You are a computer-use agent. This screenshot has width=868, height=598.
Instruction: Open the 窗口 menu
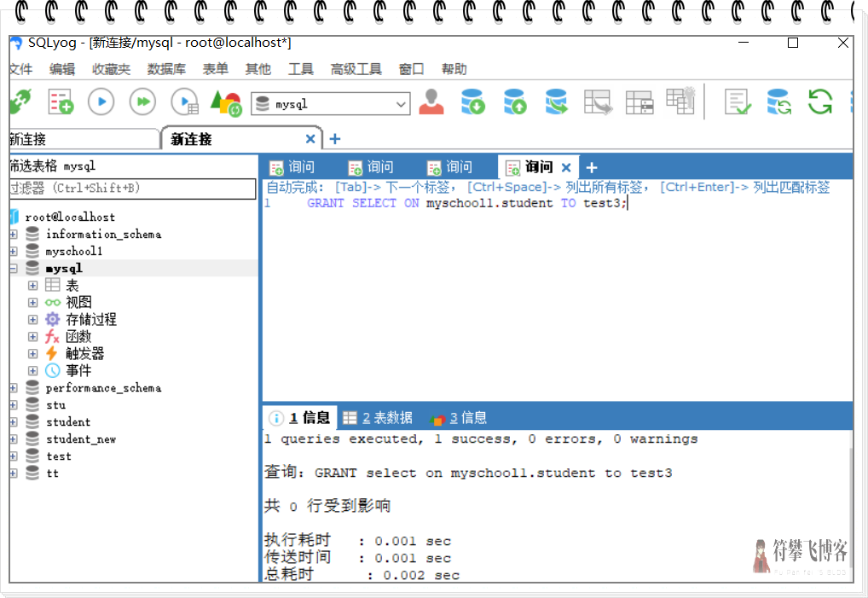coord(411,69)
